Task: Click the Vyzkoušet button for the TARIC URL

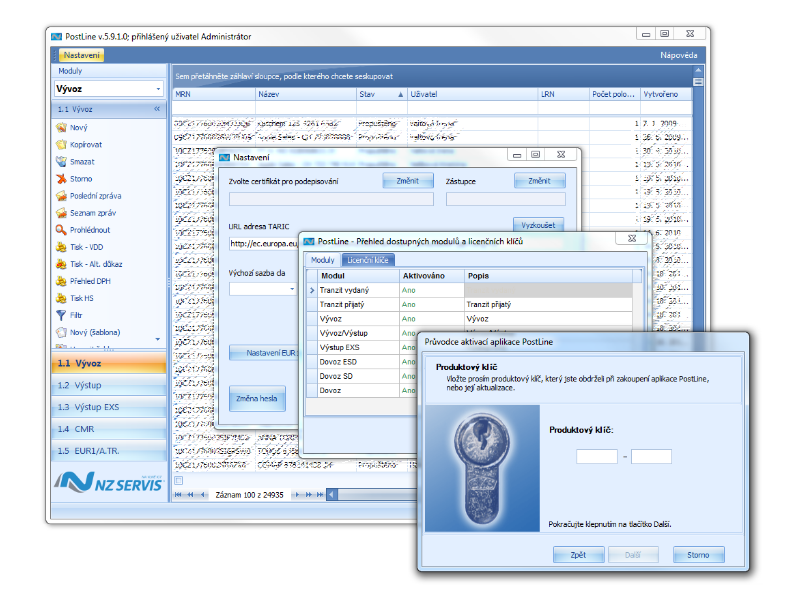Action: click(538, 224)
